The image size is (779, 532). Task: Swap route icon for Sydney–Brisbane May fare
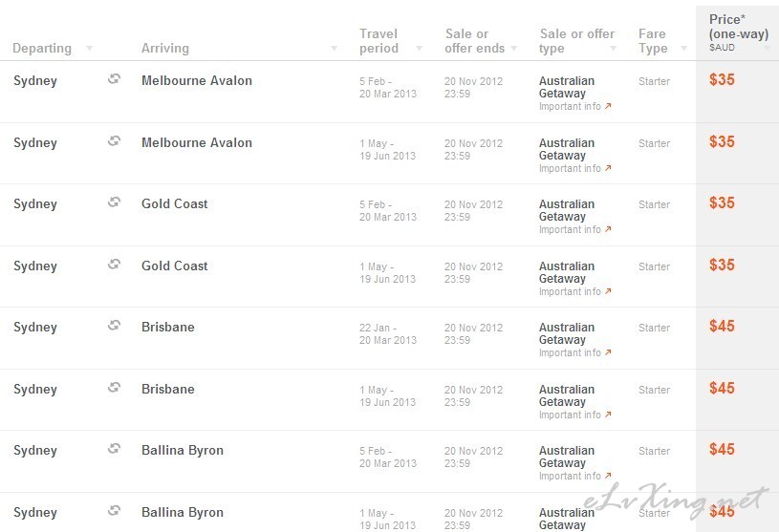point(115,387)
